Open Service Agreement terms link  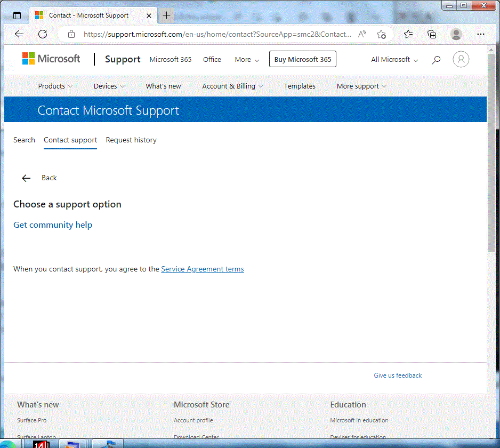(203, 269)
